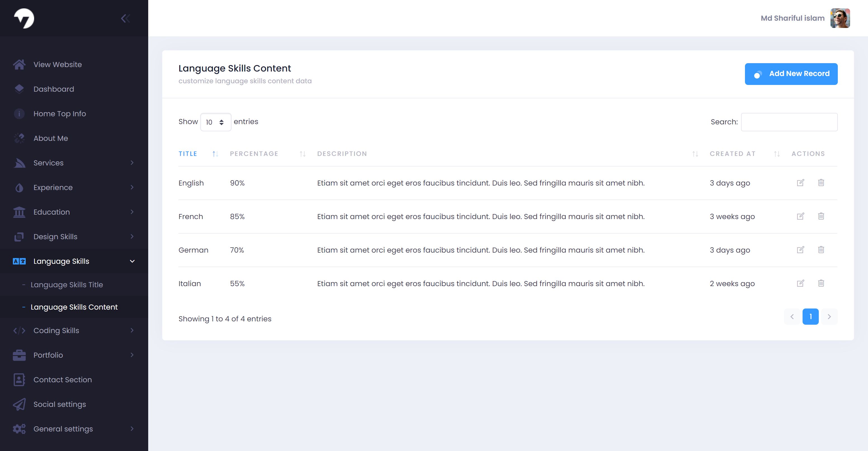Click the German title cell
This screenshot has height=451, width=868.
(194, 250)
